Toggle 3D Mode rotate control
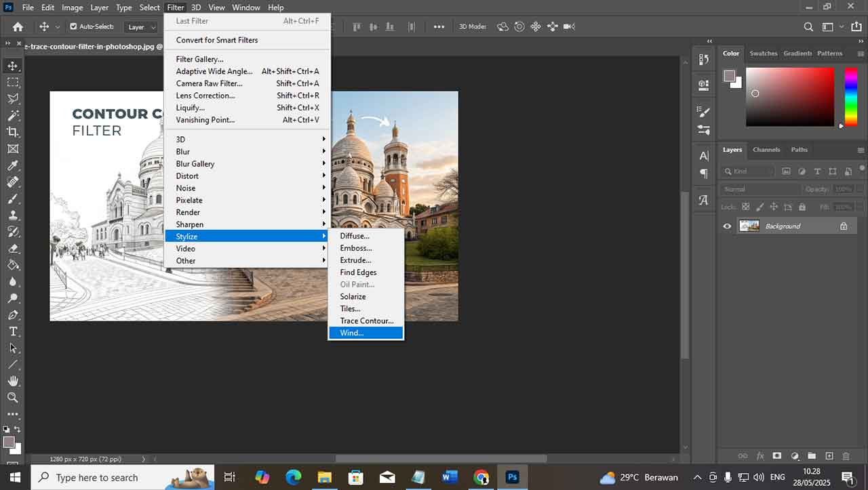Viewport: 868px width, 490px height. (x=502, y=27)
